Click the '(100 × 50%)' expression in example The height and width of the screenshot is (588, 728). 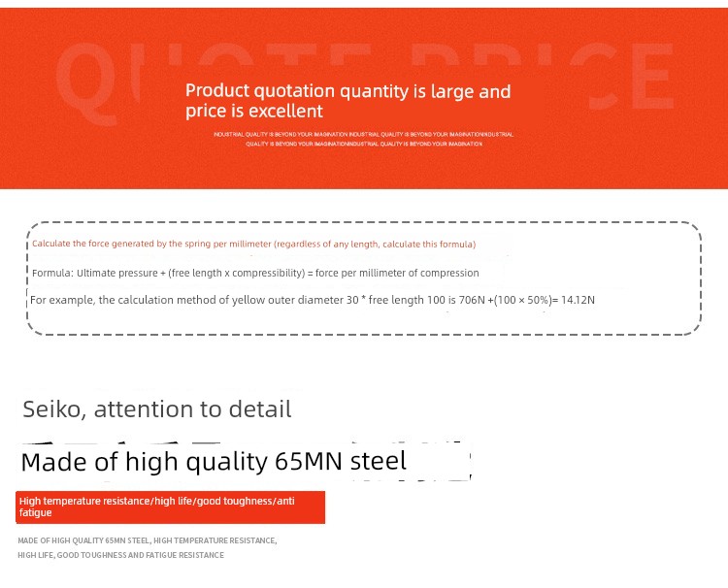(523, 300)
